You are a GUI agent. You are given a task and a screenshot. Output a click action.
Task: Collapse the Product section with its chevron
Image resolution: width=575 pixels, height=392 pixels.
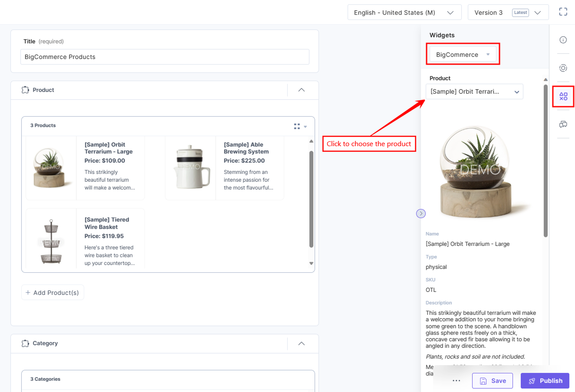[301, 90]
